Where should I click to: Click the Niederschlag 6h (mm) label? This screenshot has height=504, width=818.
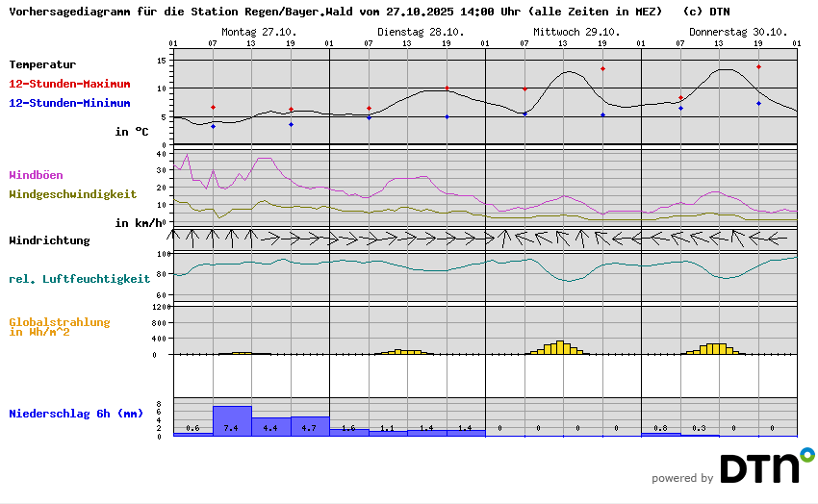(x=75, y=414)
